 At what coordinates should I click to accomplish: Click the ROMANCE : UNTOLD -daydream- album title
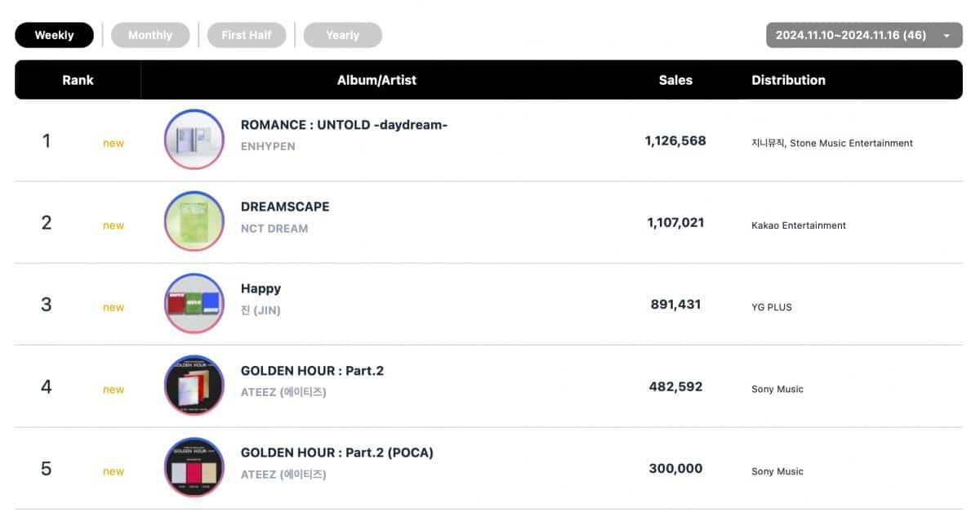pos(344,125)
